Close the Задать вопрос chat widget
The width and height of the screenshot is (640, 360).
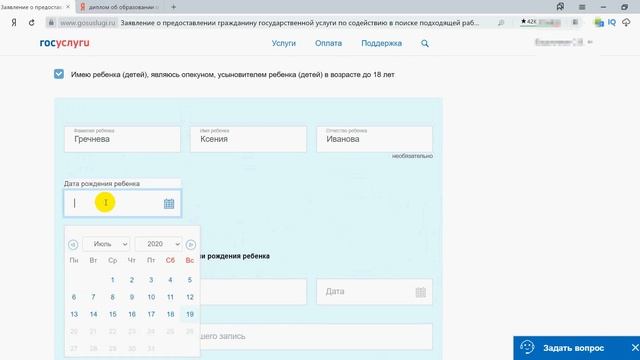coord(635,348)
